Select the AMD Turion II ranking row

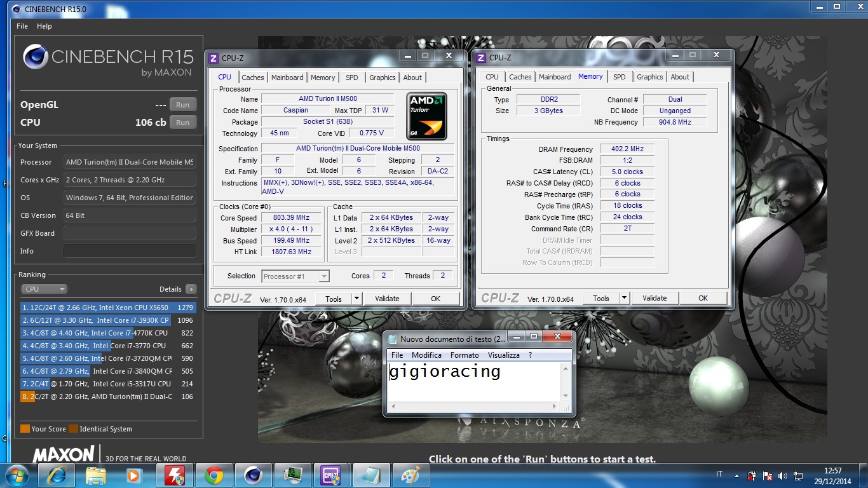pyautogui.click(x=107, y=396)
